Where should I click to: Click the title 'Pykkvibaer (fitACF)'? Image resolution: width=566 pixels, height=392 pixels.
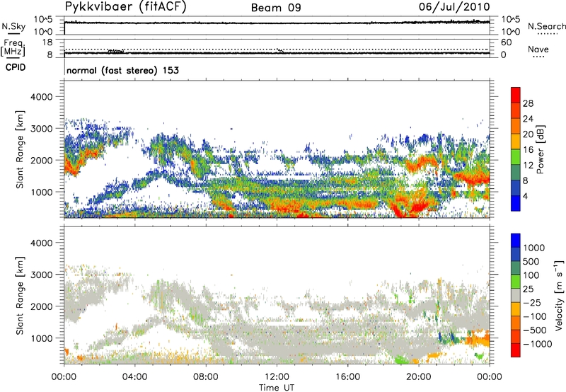tap(126, 6)
